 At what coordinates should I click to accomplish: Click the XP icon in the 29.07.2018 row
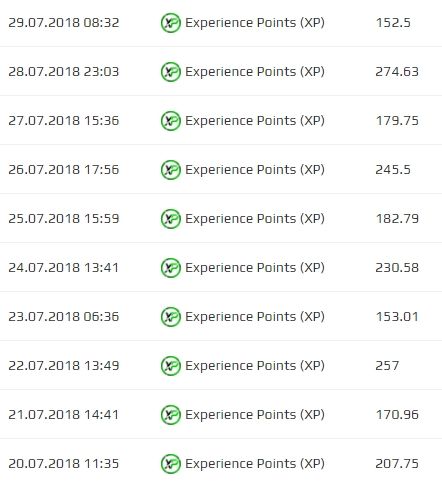(x=171, y=23)
